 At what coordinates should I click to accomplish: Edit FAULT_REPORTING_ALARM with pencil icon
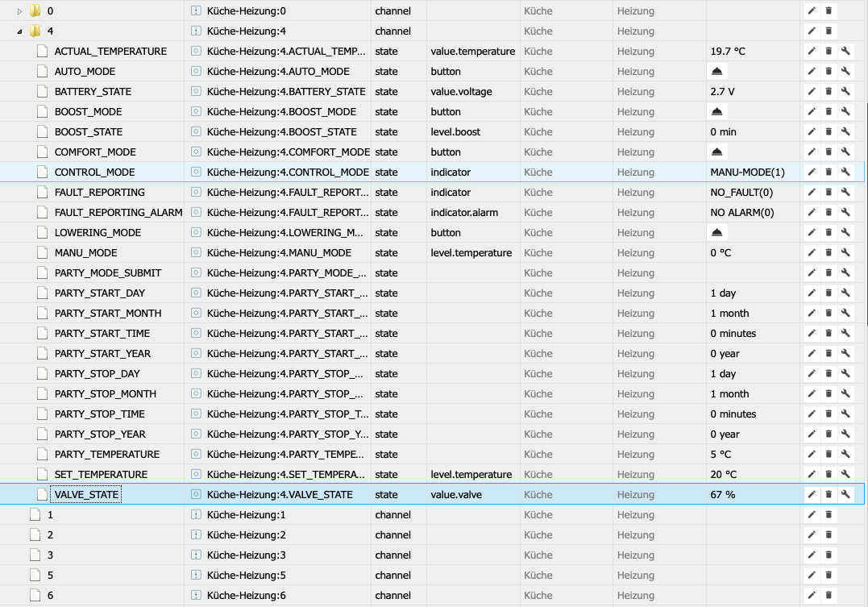pos(812,213)
